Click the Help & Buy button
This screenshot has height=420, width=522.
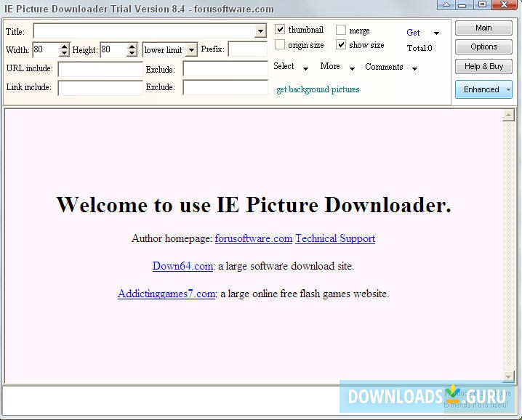483,66
